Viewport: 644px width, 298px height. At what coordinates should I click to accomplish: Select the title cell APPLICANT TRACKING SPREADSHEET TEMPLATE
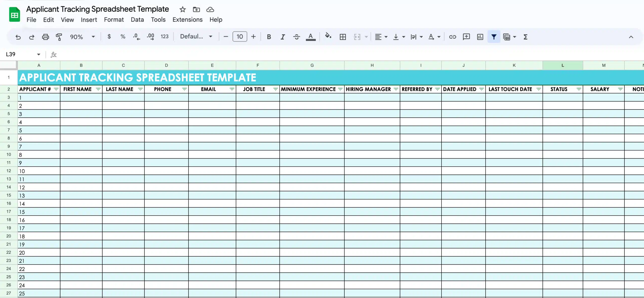(331, 77)
